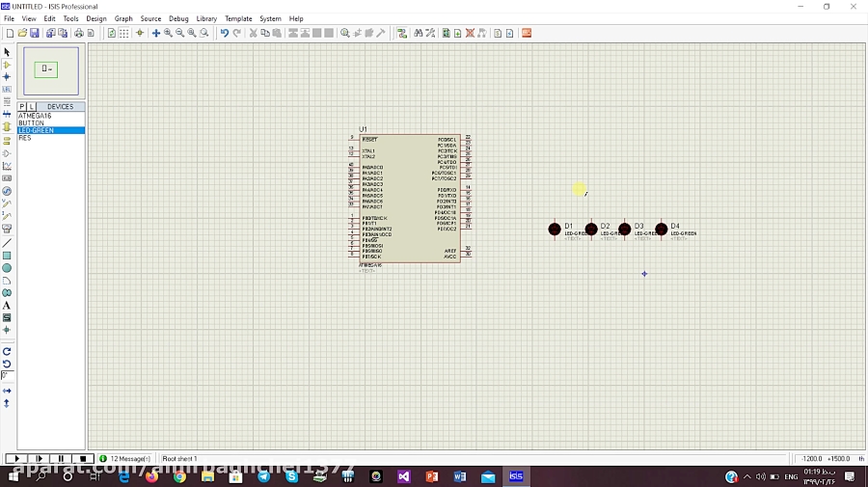868x487 pixels.
Task: Select the 2D text graphics tool
Action: pyautogui.click(x=7, y=306)
